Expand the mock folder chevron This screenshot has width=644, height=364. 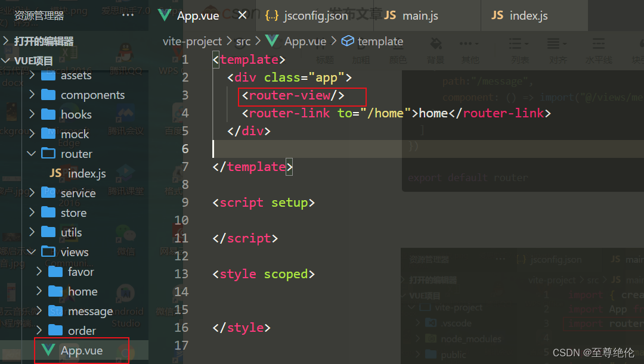32,134
